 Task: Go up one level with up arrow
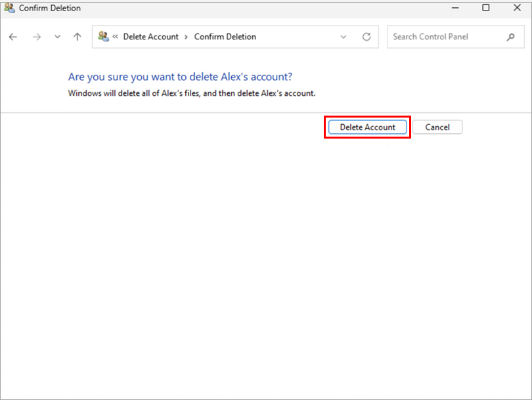point(78,37)
